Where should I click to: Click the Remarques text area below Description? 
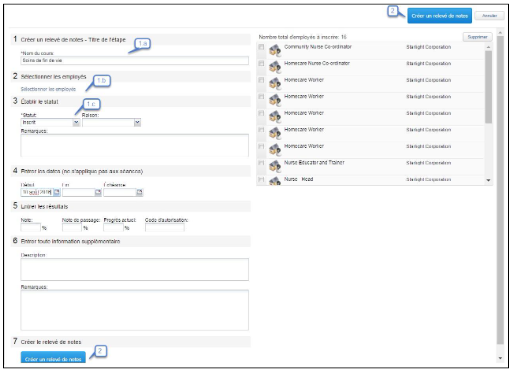tap(135, 310)
